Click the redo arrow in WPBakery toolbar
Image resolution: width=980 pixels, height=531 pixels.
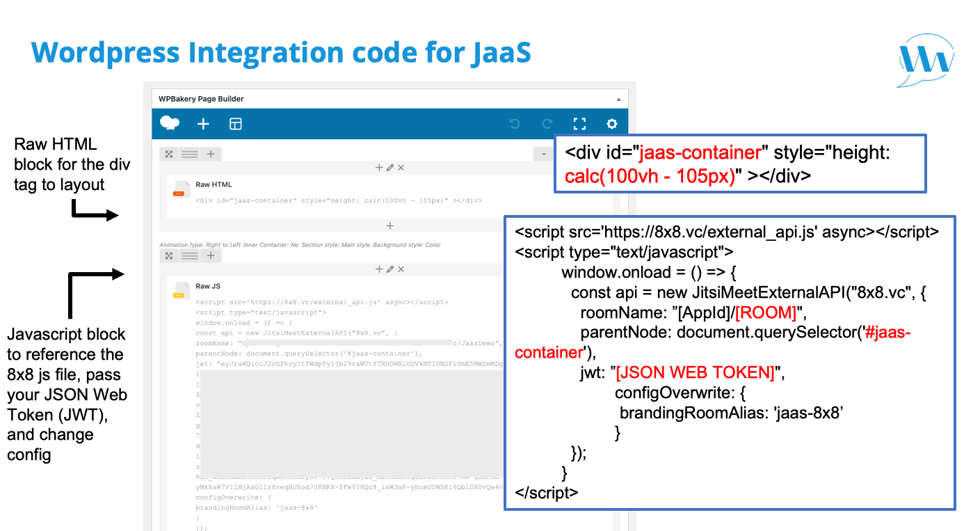point(547,124)
